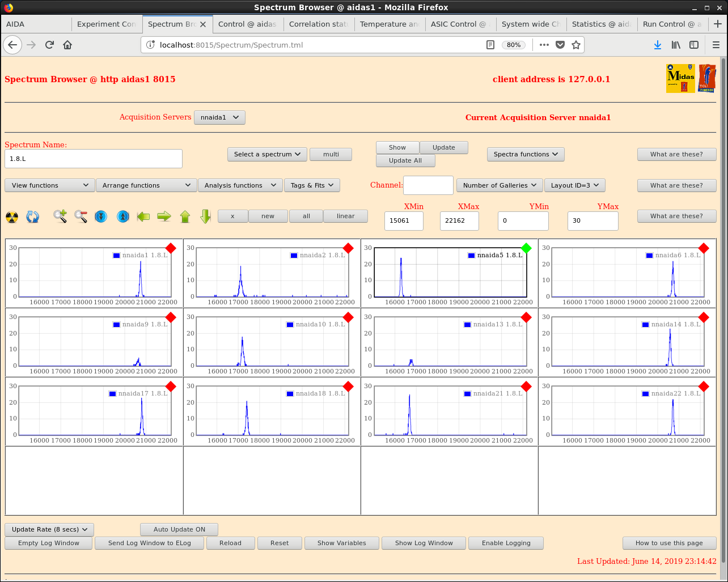
Task: Click the red diamond on nnaida10 spectrum
Action: (x=348, y=317)
